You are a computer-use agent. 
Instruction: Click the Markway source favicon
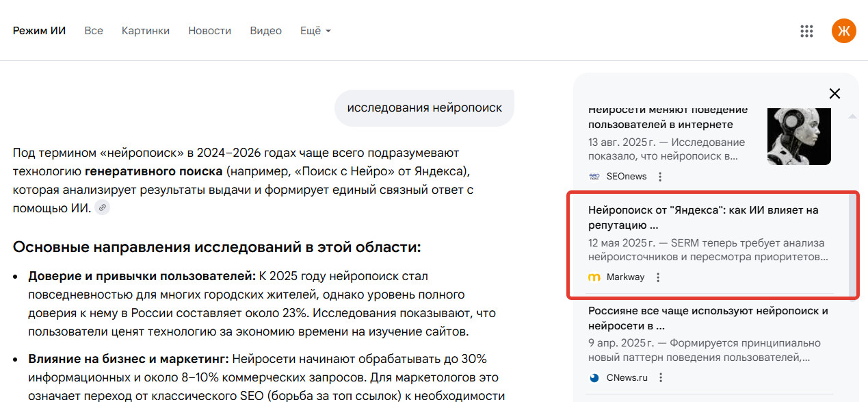(x=594, y=277)
